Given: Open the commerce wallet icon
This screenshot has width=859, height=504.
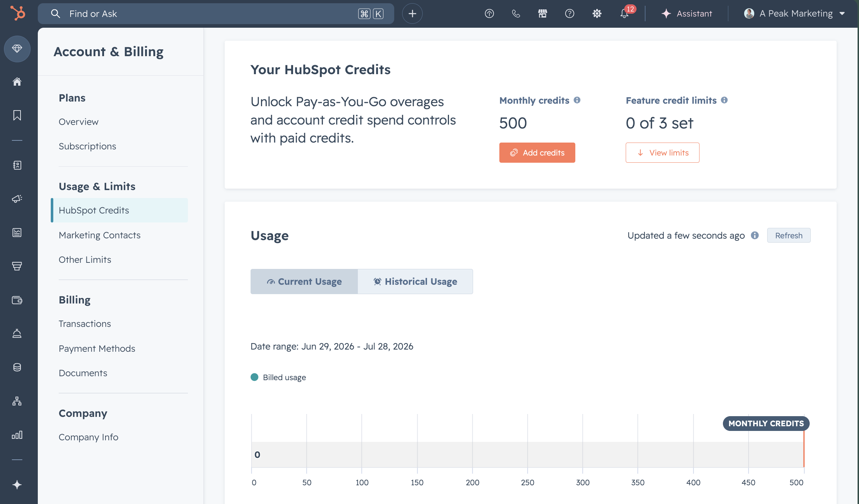Looking at the screenshot, I should tap(17, 300).
